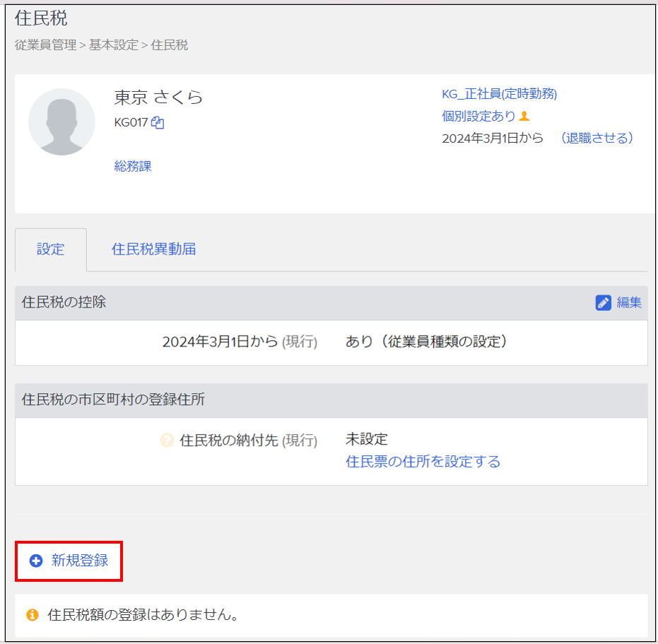Go to 従業員管理 in the breadcrumb
The width and height of the screenshot is (658, 644).
tap(46, 45)
